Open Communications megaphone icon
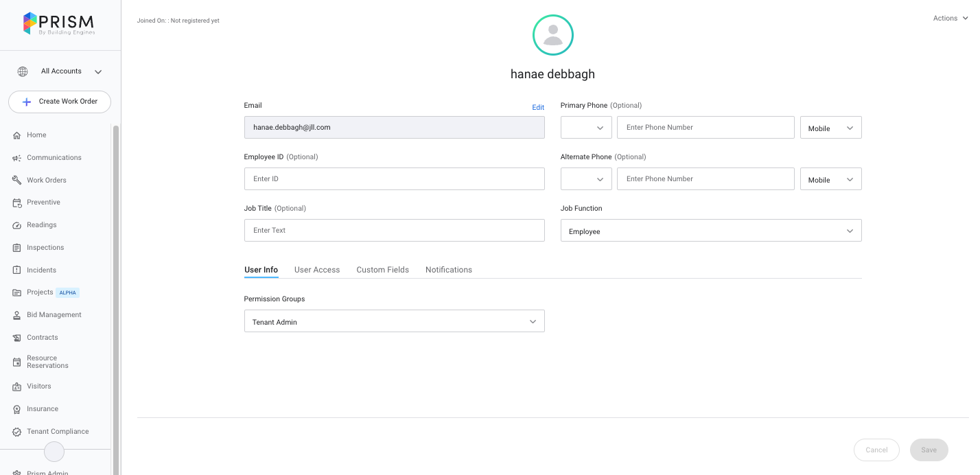This screenshot has width=980, height=475. [x=17, y=158]
